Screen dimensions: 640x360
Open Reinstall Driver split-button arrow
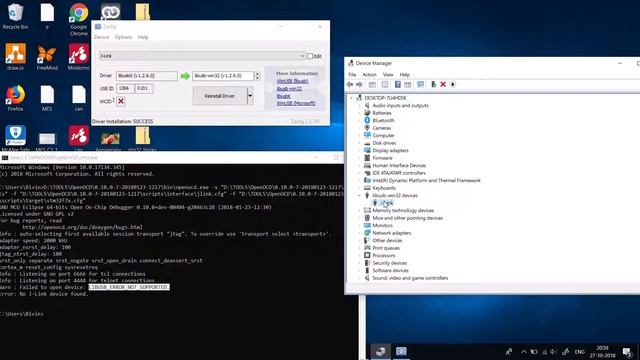(250, 96)
